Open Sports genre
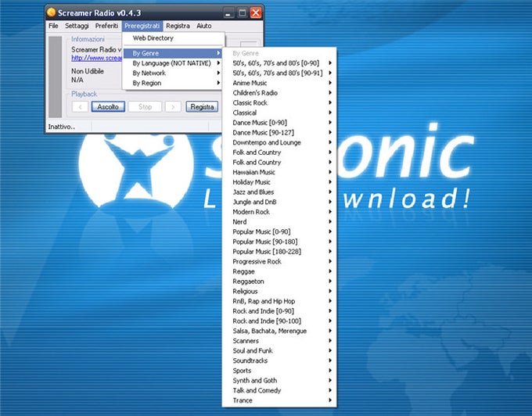Screen dimensions: 532x416 coord(279,371)
